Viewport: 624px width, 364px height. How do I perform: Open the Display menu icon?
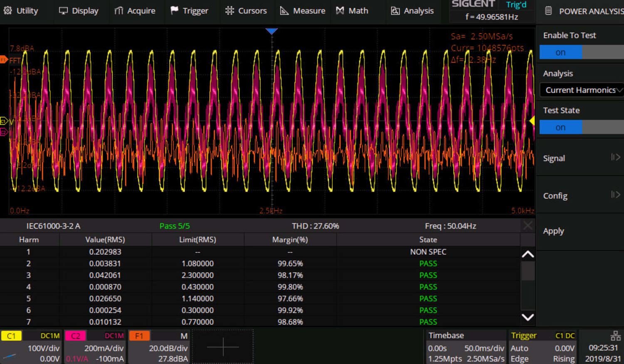[x=63, y=10]
